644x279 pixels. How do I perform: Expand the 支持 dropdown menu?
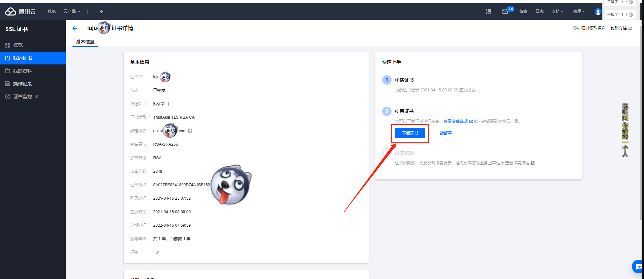[x=557, y=11]
